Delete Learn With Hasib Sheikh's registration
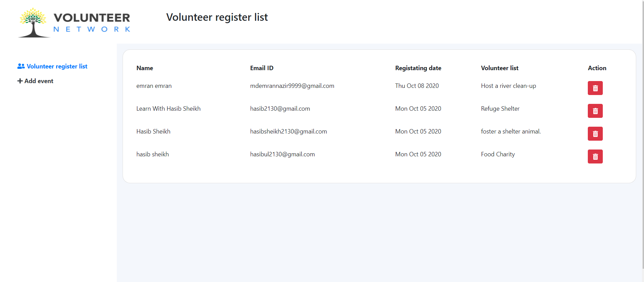This screenshot has height=282, width=644. click(595, 111)
